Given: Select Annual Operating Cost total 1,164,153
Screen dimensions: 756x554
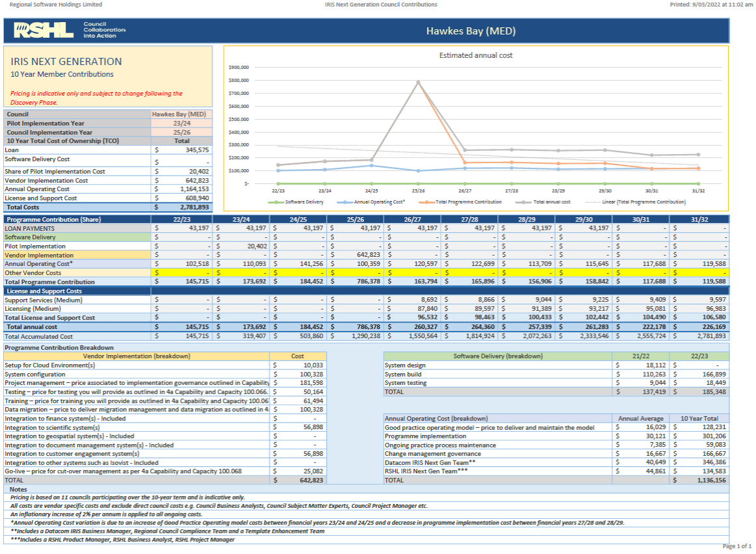Looking at the screenshot, I should coord(194,189).
